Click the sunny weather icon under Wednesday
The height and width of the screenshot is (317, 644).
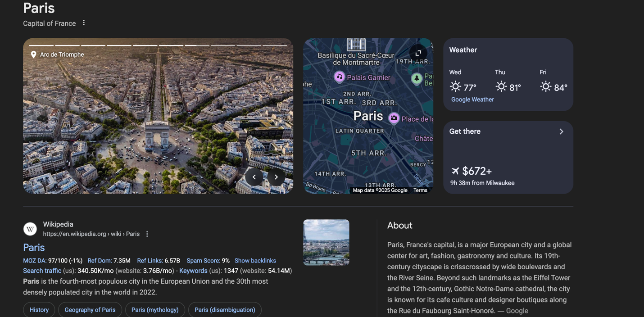point(455,86)
